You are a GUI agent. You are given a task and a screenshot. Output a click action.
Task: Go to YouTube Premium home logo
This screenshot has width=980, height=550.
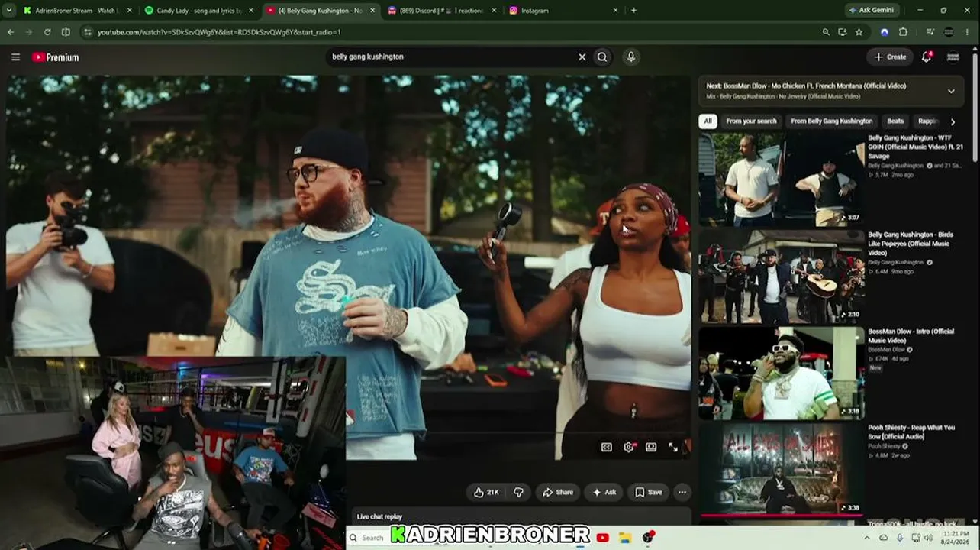pos(56,57)
